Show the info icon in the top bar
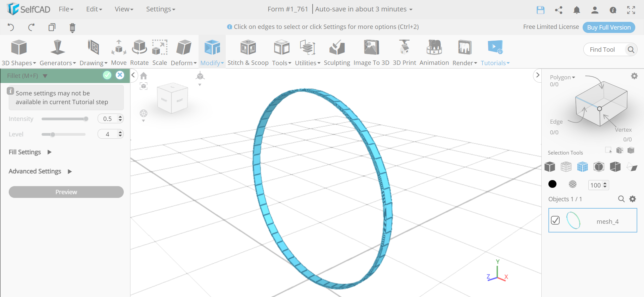 pyautogui.click(x=613, y=10)
